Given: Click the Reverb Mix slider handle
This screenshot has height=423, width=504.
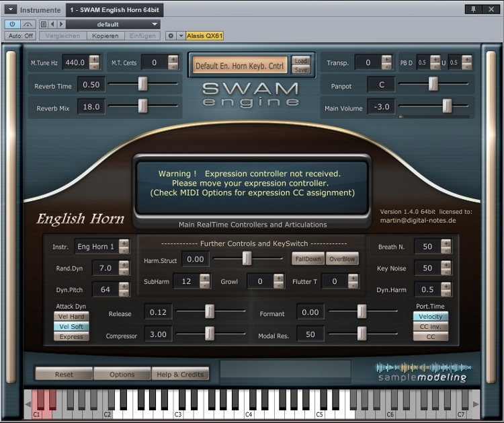Looking at the screenshot, I should 142,106.
